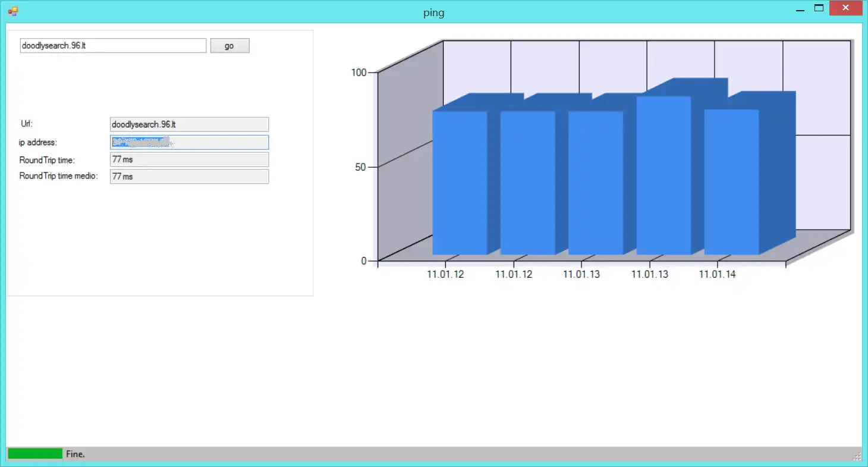
Task: Minimize the ping window
Action: 800,9
